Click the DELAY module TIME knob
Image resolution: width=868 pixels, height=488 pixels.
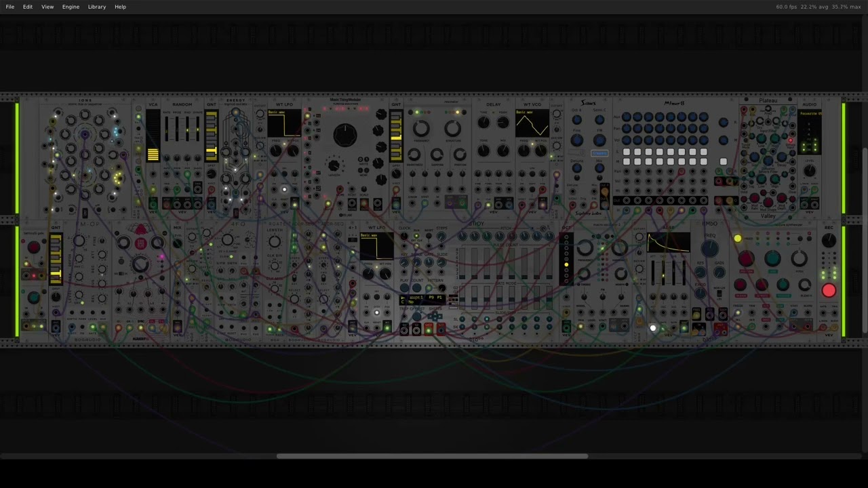pyautogui.click(x=484, y=123)
